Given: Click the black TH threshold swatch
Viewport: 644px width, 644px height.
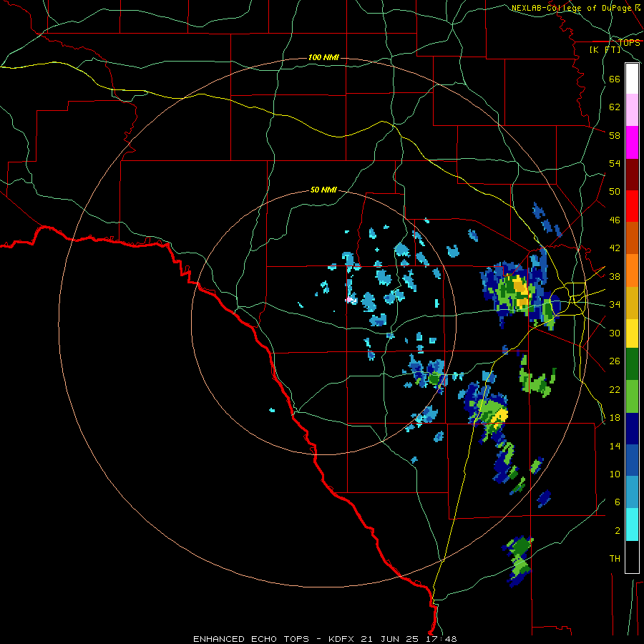Looking at the screenshot, I should tap(632, 557).
